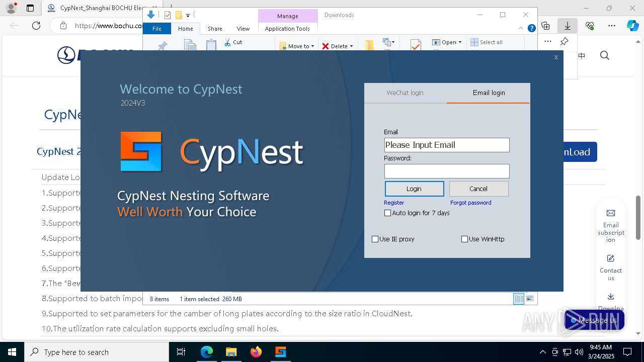The image size is (644, 362).
Task: Click the blue Downloads arrow icon in Explorer title bar
Action: click(x=150, y=15)
